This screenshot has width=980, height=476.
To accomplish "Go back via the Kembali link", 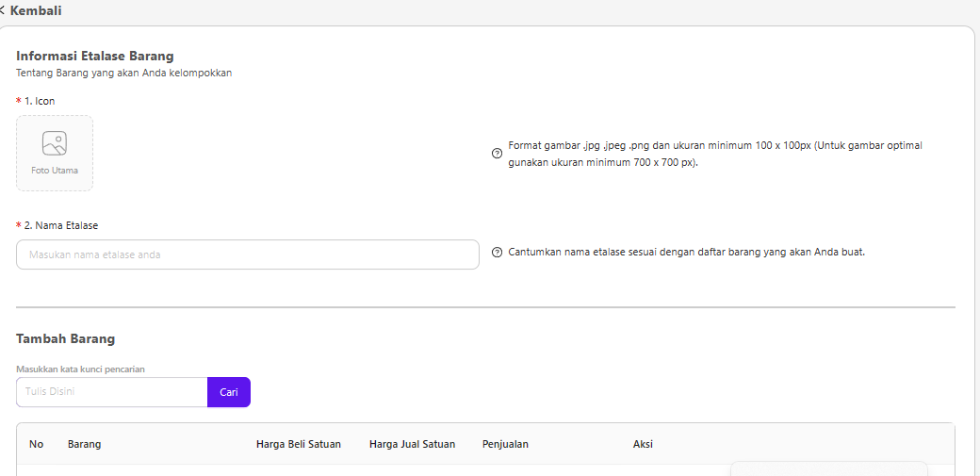I will 36,10.
